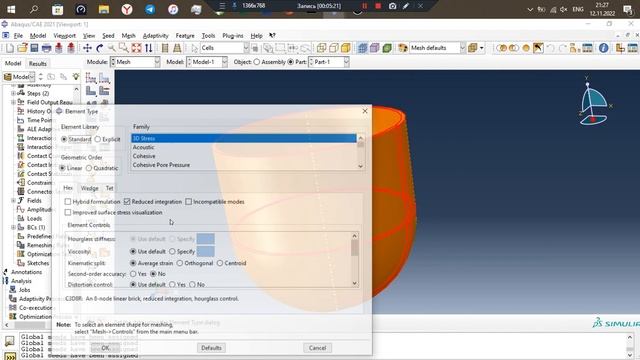
Task: Click the context help arrow icon
Action: coord(272,36)
